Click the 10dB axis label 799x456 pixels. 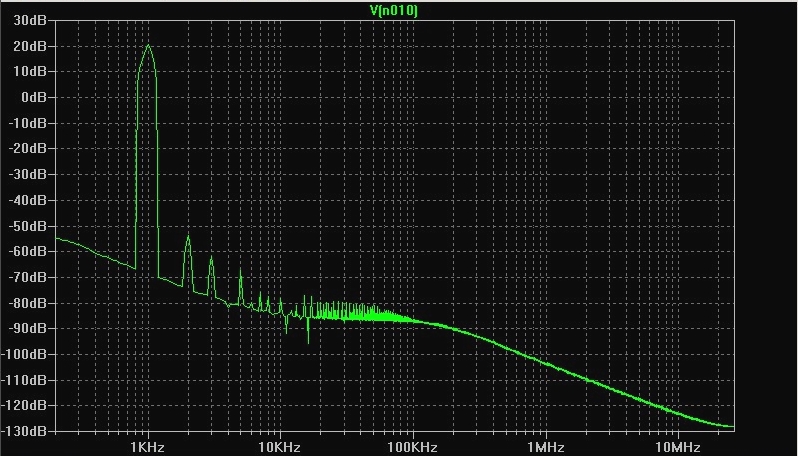coord(30,72)
